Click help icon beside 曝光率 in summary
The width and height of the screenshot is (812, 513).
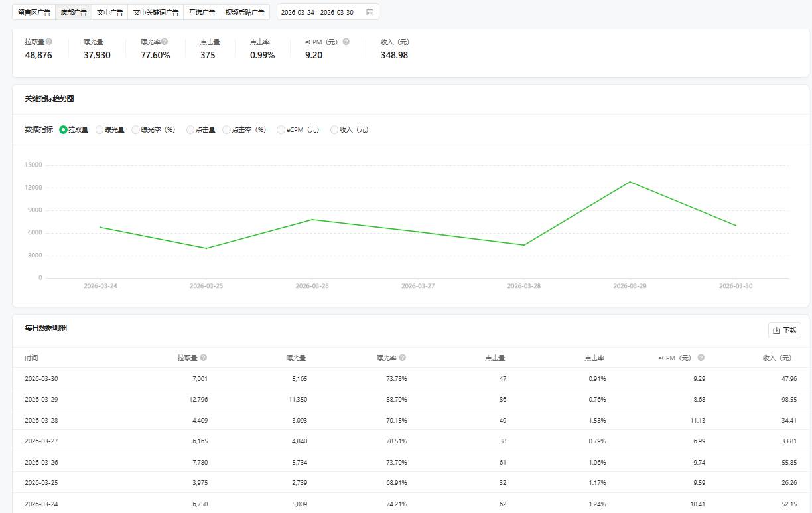coord(165,42)
